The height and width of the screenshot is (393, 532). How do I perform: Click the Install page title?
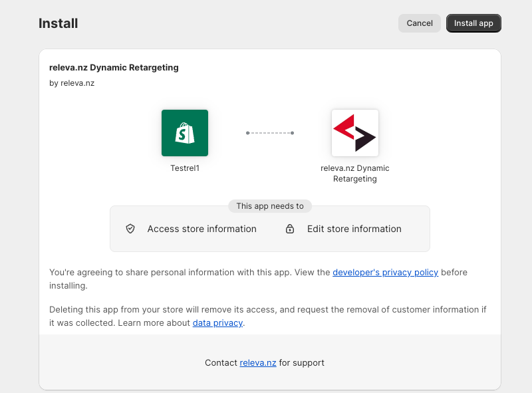[x=59, y=23]
